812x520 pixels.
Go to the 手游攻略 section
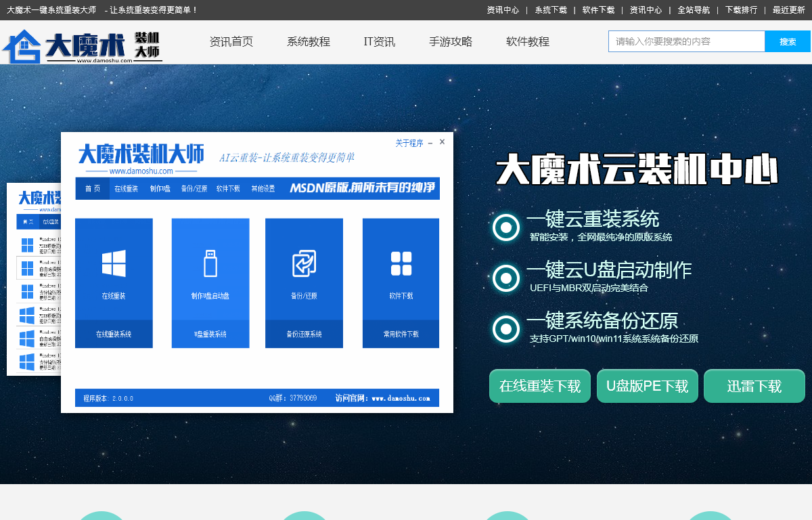451,42
